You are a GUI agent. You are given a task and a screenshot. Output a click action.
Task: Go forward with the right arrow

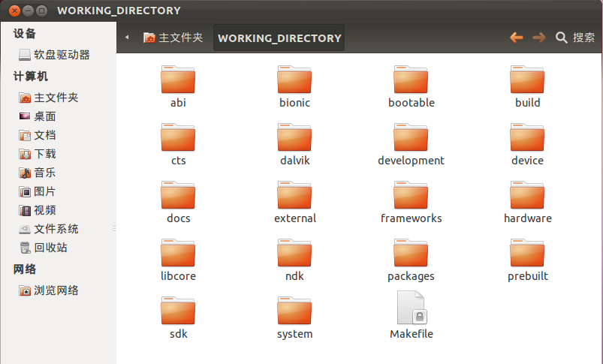[538, 38]
